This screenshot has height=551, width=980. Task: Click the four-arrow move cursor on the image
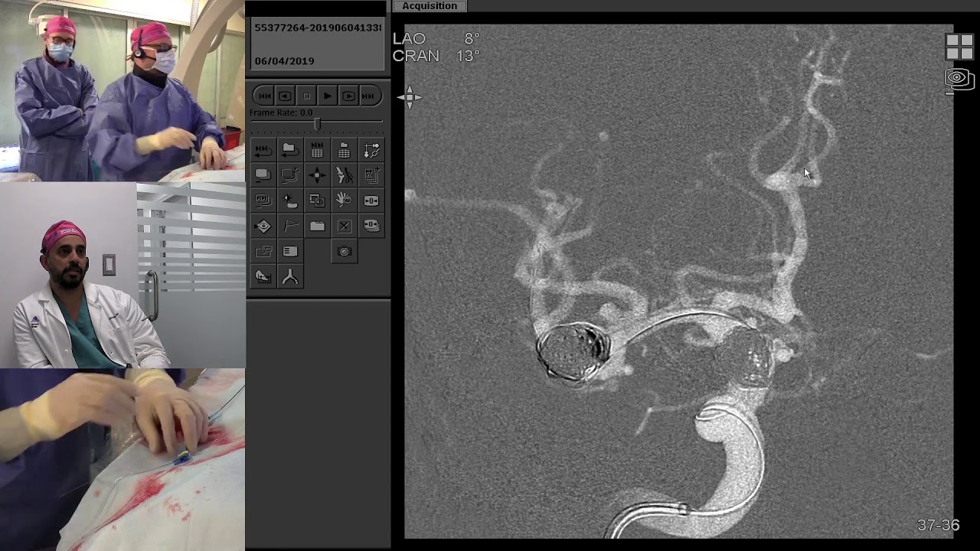click(x=410, y=96)
